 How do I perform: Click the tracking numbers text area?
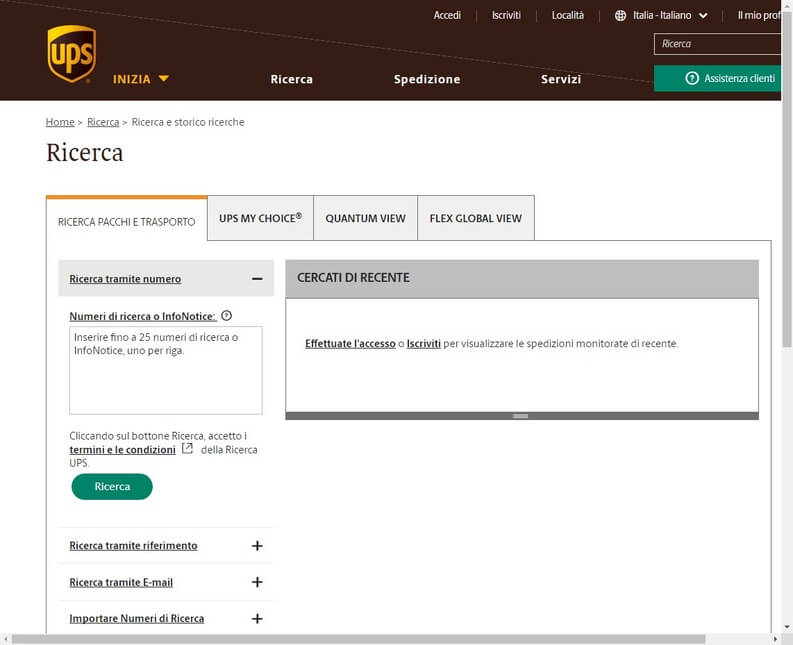coord(165,370)
